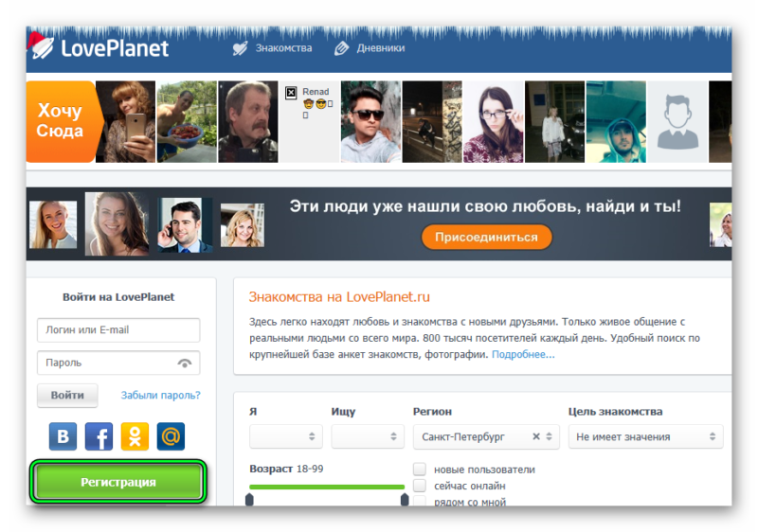The image size is (758, 532).
Task: Open the Я gender dropdown
Action: click(285, 437)
